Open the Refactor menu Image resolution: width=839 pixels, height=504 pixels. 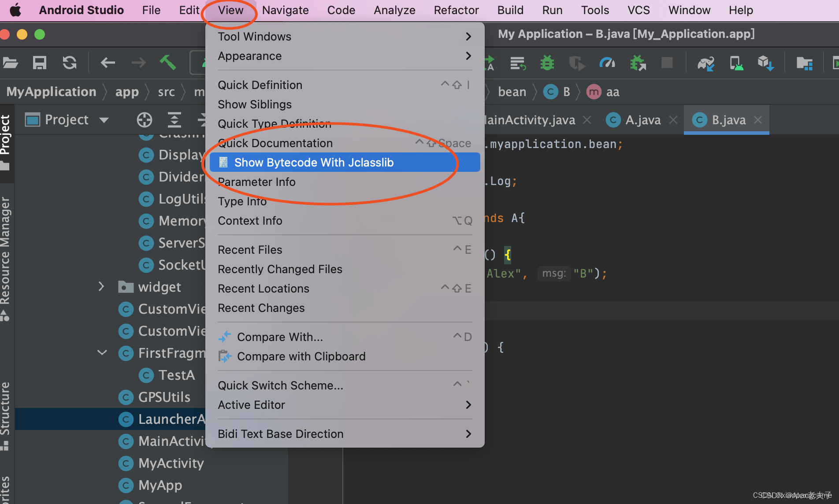tap(456, 10)
